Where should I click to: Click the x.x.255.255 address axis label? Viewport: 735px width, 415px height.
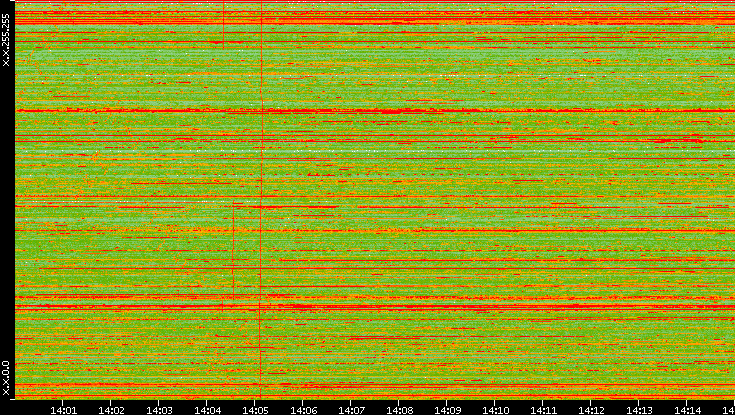(6, 40)
